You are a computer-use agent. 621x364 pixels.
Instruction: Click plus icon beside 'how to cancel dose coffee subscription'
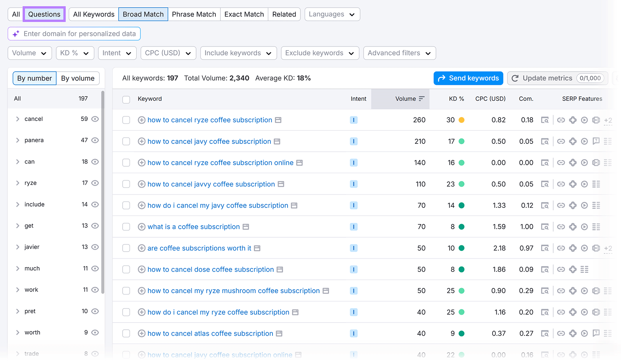click(142, 269)
